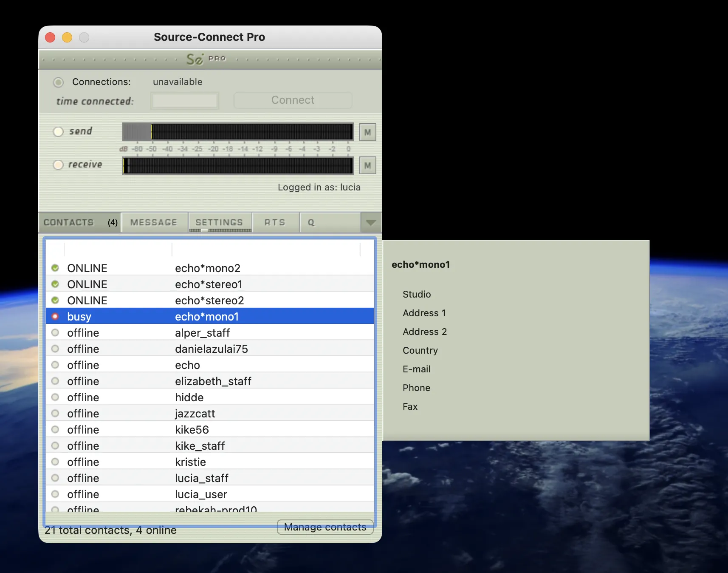728x573 pixels.
Task: Click the offline status icon for lucia_staff
Action: 55,478
